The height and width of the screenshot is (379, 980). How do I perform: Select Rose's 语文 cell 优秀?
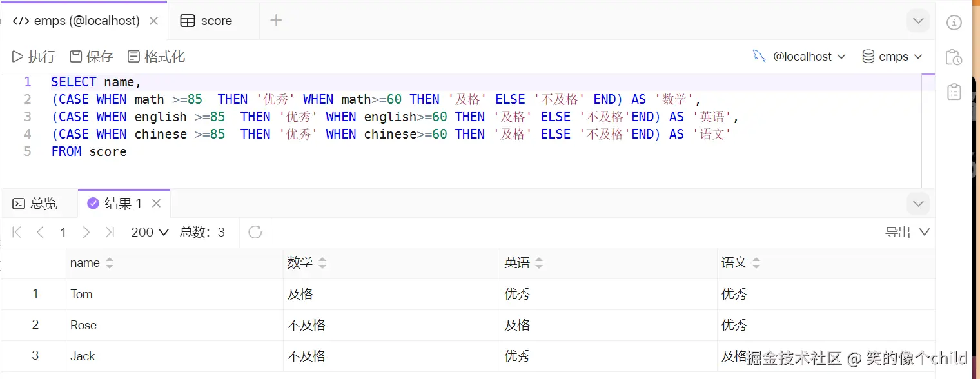pos(826,325)
